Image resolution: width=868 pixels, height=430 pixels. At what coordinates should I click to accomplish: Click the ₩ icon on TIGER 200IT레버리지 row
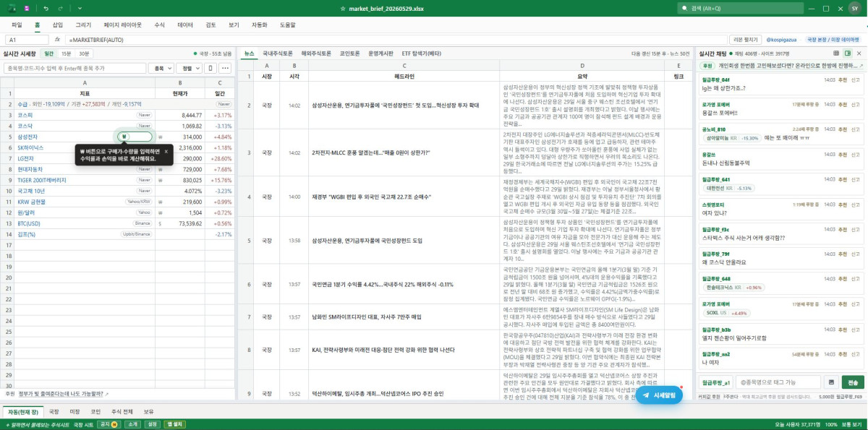tap(161, 179)
